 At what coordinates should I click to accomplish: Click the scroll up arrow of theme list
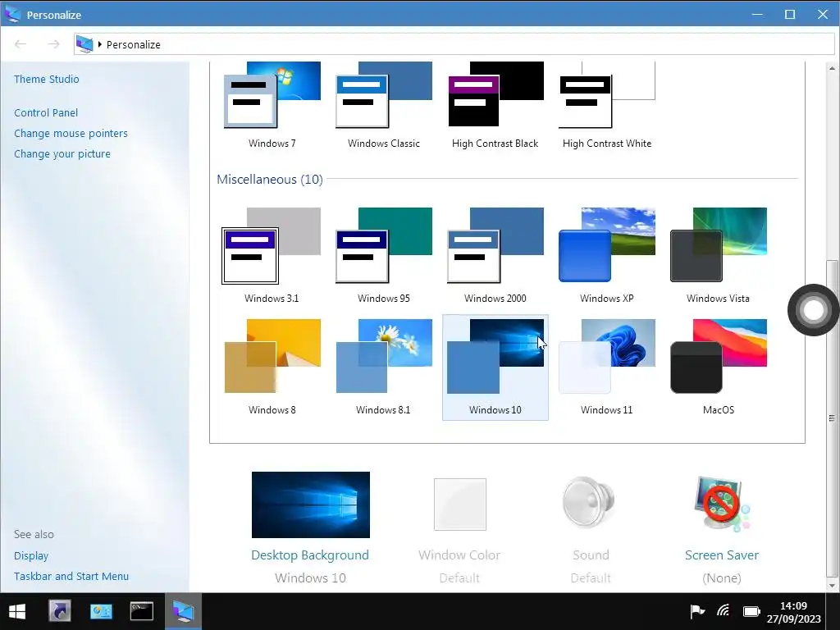click(x=832, y=69)
